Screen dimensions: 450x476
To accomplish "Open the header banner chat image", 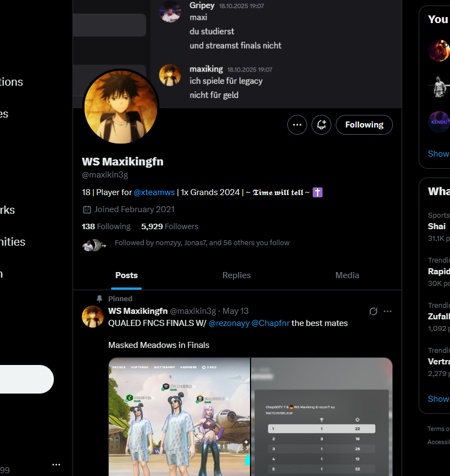I will pyautogui.click(x=237, y=54).
